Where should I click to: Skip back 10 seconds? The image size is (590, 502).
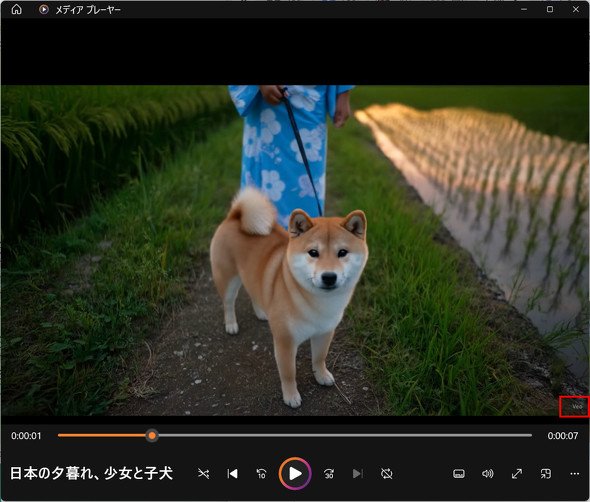coord(262,473)
